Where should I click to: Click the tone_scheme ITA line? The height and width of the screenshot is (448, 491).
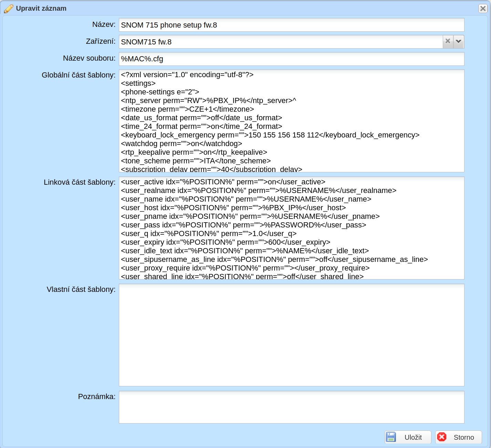(196, 161)
